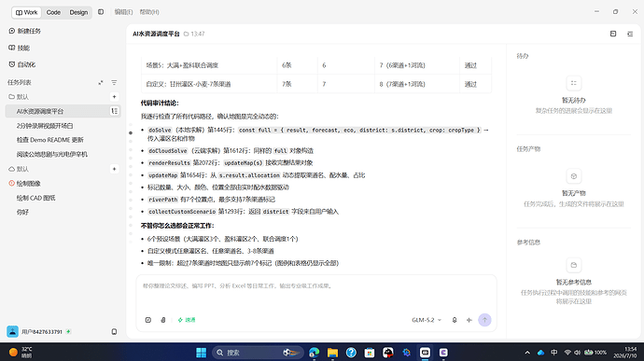The height and width of the screenshot is (361, 644).
Task: Open the QQ penguin app on taskbar
Action: 388,353
